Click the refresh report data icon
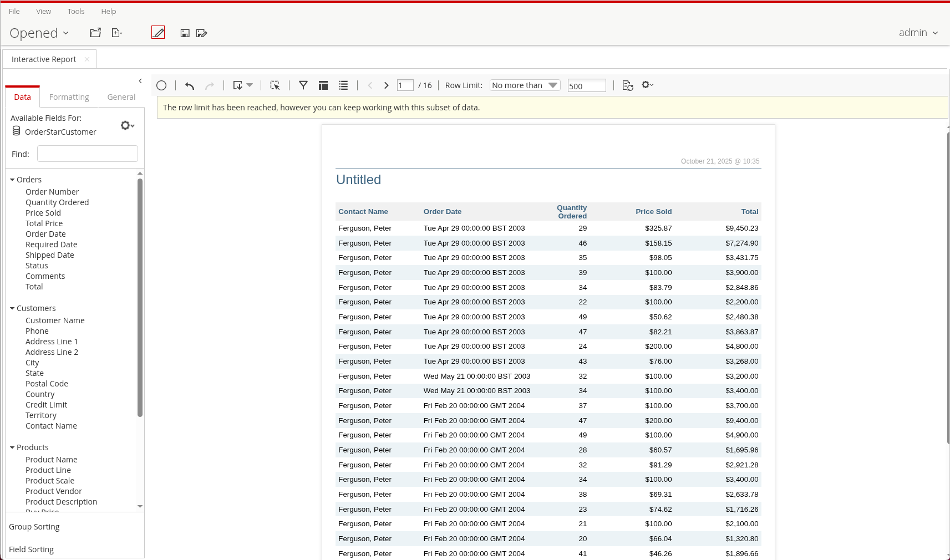The width and height of the screenshot is (950, 560). (x=627, y=85)
